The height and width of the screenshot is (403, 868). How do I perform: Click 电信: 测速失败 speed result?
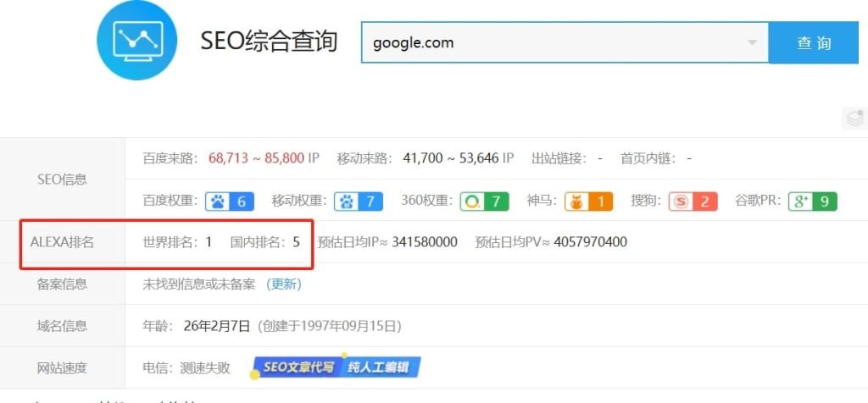pos(186,367)
